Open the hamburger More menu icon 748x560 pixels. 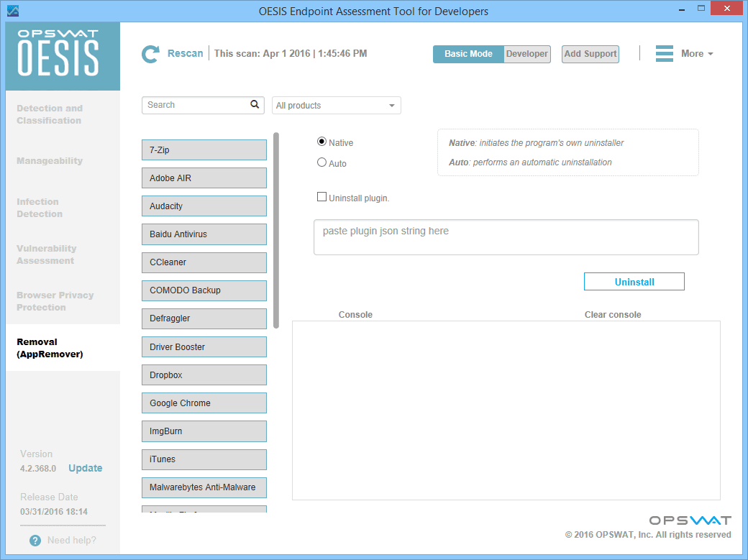665,54
